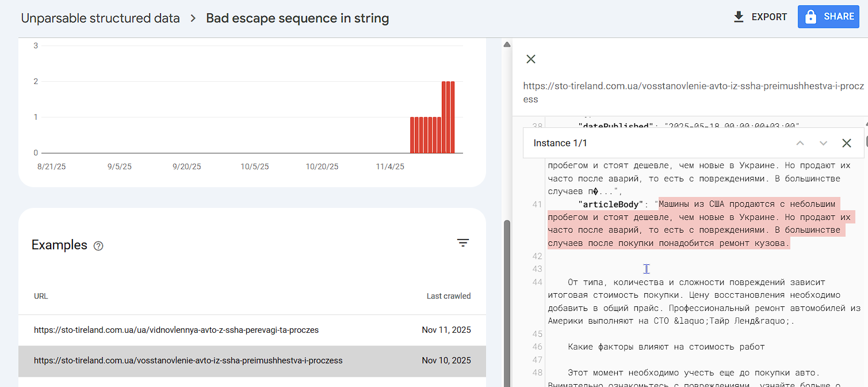Click the highlighted articleBody text
868x387 pixels.
[698, 223]
